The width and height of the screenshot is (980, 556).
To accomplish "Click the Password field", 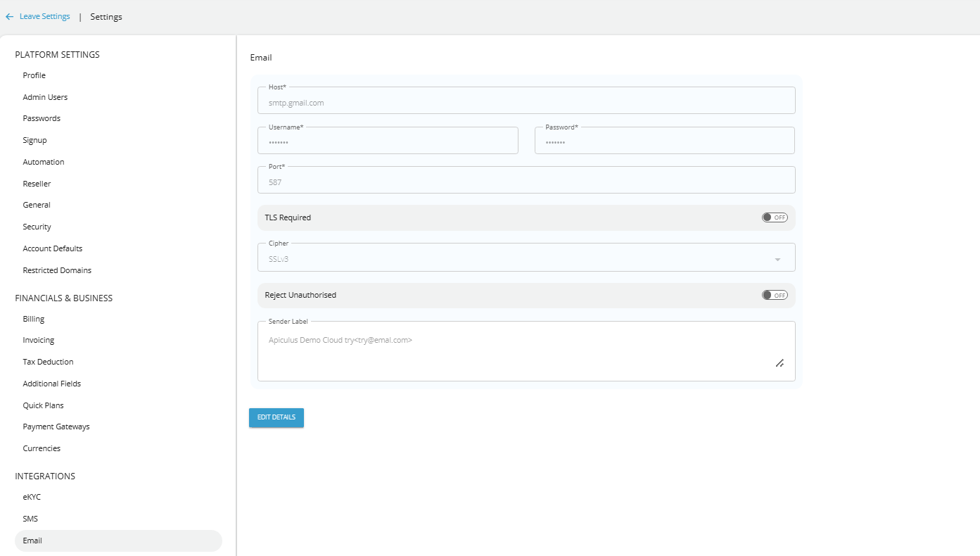I will pyautogui.click(x=664, y=141).
